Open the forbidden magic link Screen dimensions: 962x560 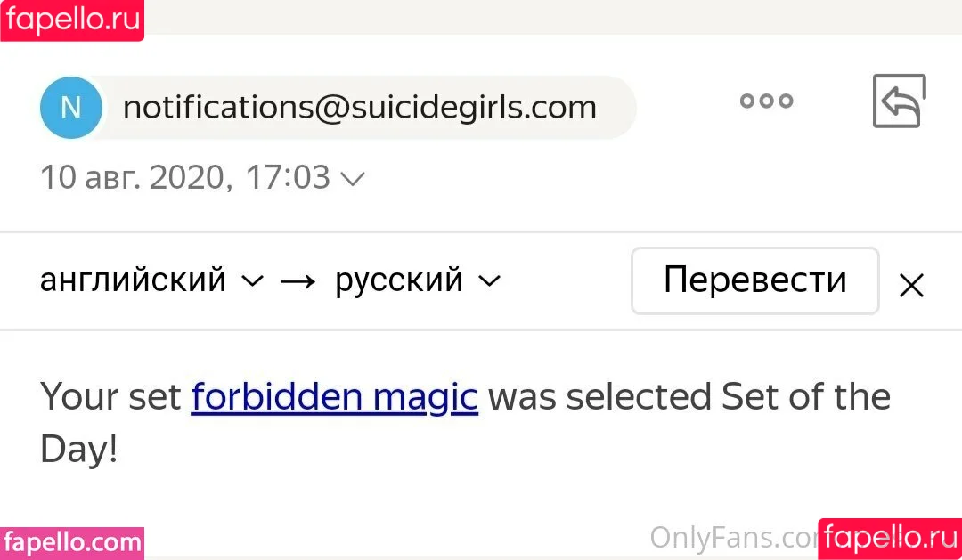334,397
